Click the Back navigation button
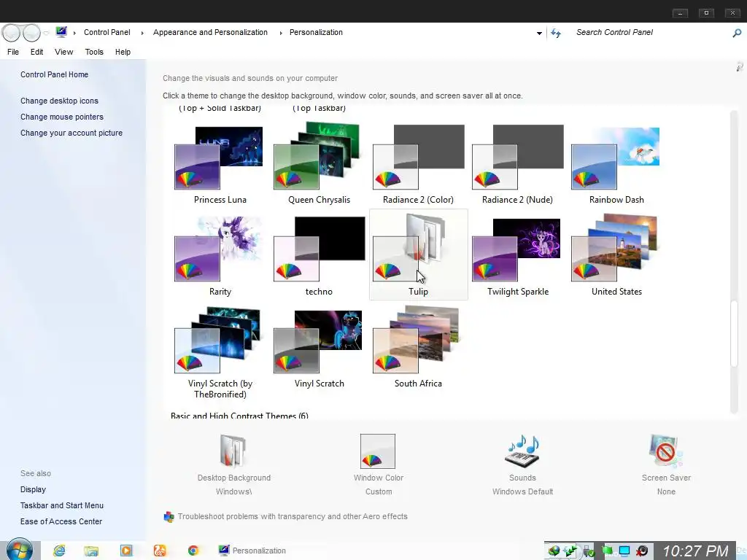Viewport: 747px width, 560px height. 12,33
